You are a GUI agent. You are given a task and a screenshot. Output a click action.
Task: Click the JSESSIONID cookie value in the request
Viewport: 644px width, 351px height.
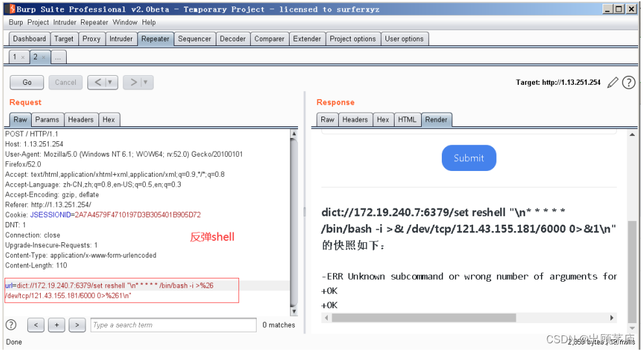pos(137,215)
